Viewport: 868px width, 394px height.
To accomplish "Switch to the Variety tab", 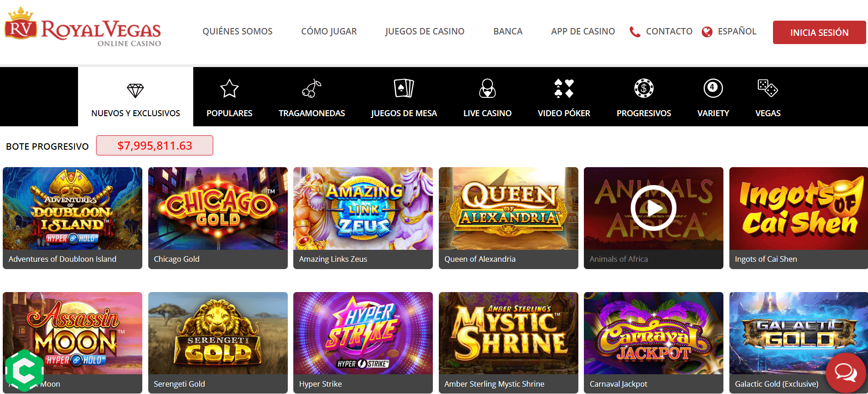I will tap(713, 97).
